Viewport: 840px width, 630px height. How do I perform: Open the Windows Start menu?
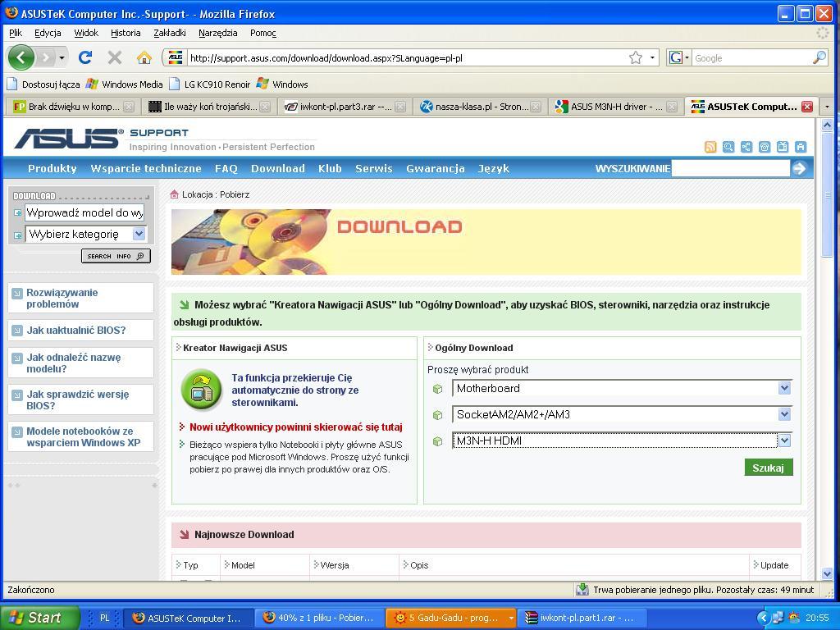40,618
